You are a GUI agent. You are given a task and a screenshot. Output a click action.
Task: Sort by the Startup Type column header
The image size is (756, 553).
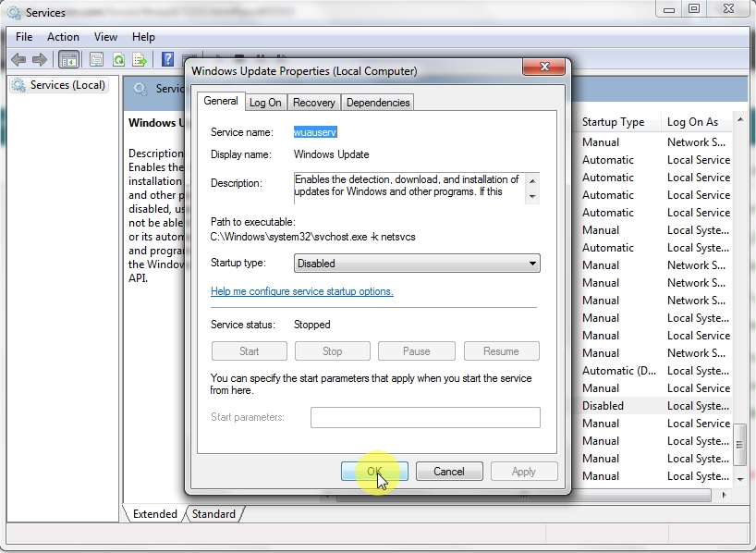(x=613, y=122)
